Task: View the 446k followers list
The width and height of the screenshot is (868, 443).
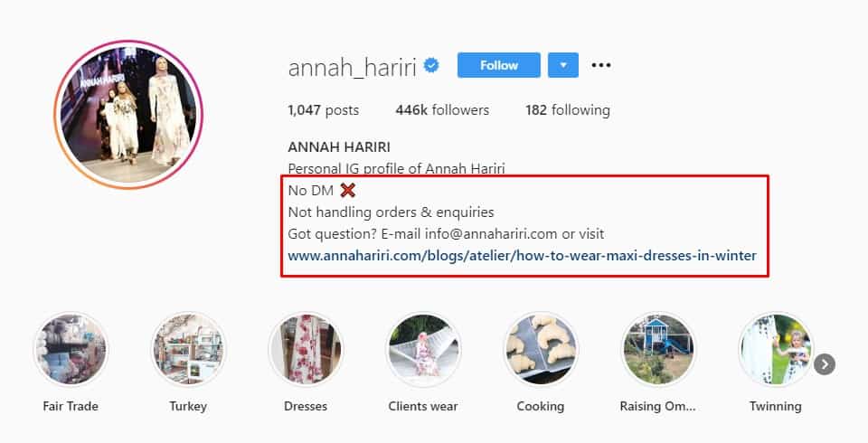Action: pos(442,110)
